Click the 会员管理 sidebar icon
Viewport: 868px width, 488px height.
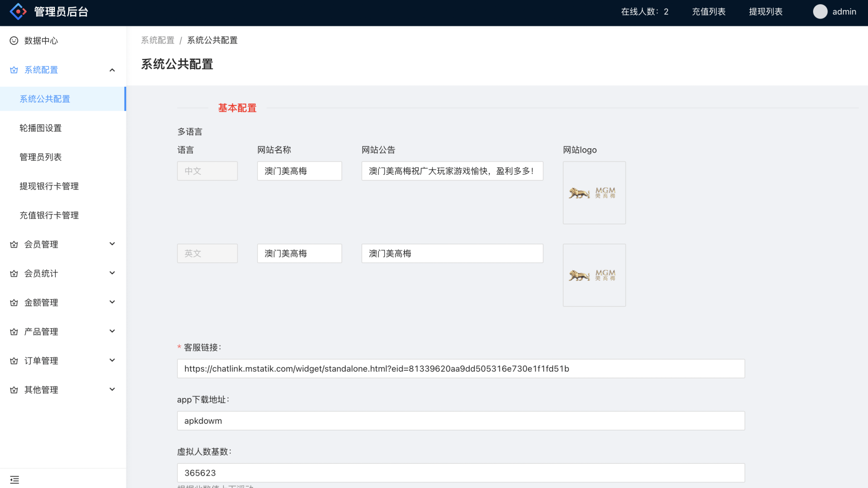(x=14, y=244)
